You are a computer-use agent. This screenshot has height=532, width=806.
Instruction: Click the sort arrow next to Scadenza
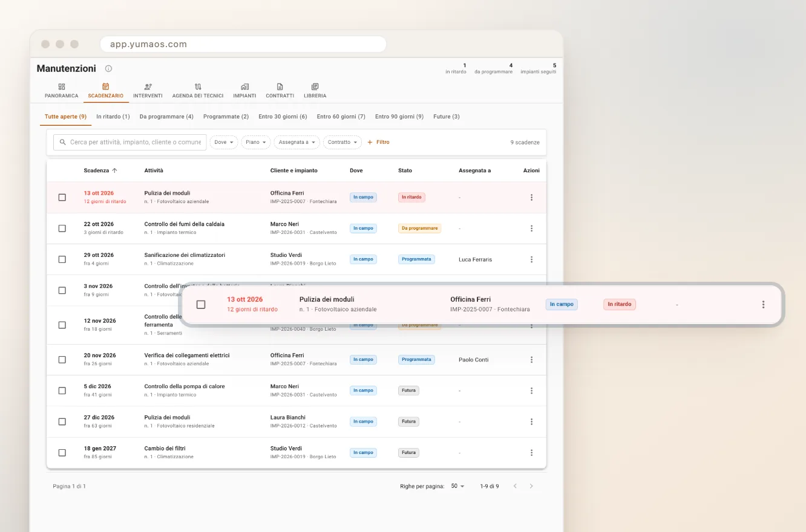[x=115, y=170]
